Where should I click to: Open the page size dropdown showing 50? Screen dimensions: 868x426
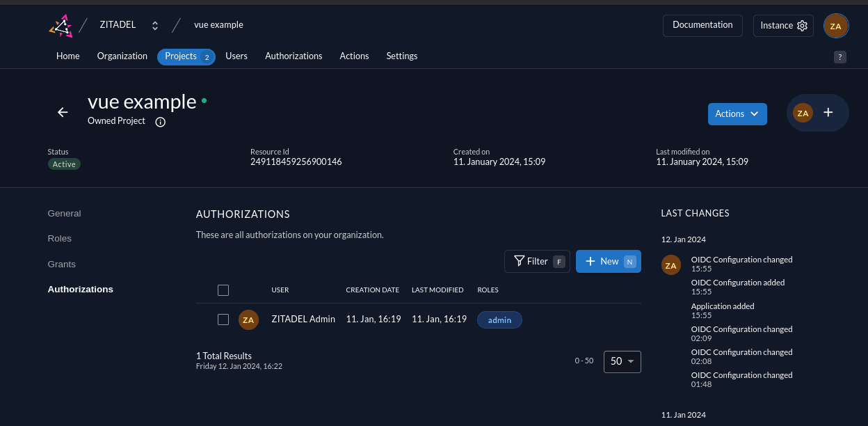coord(622,361)
